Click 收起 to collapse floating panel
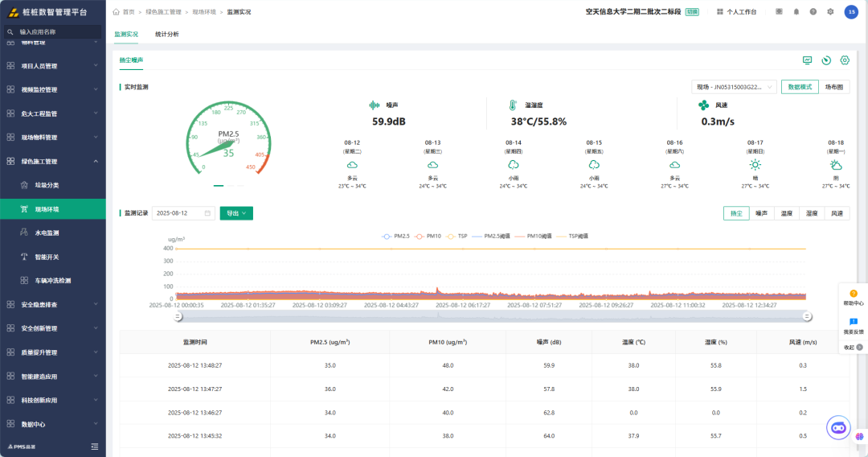The height and width of the screenshot is (457, 868). coord(853,348)
